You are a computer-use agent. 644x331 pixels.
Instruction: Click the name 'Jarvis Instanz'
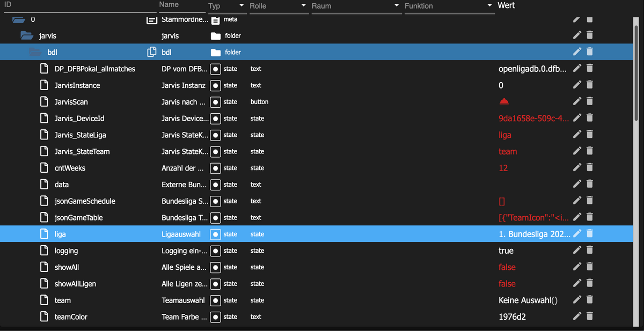point(184,85)
